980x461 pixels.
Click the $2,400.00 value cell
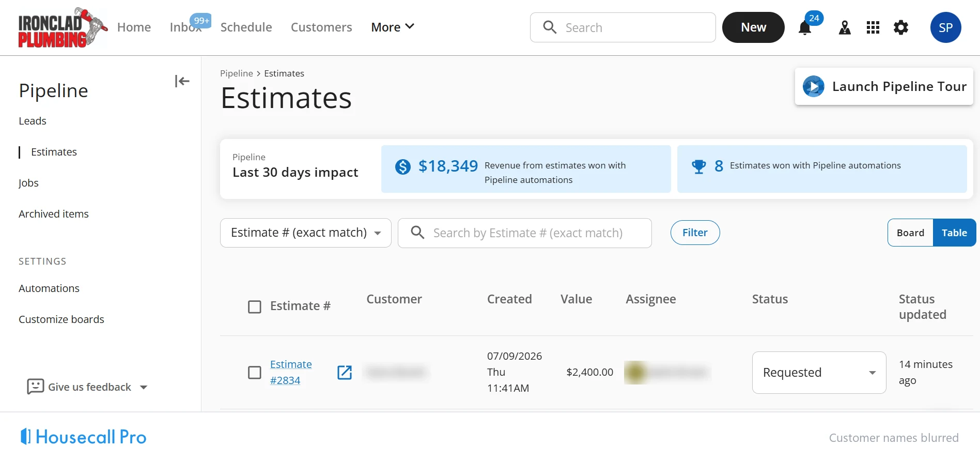(x=589, y=372)
